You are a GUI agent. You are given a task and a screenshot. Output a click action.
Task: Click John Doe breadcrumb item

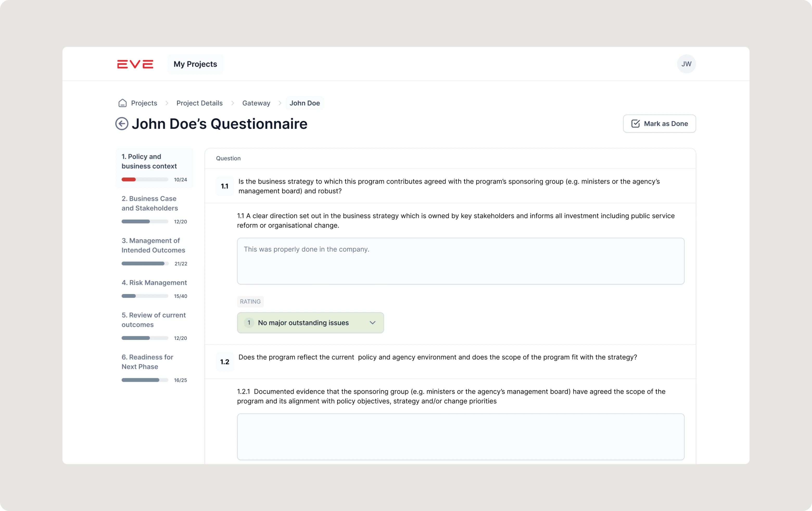[x=304, y=103]
